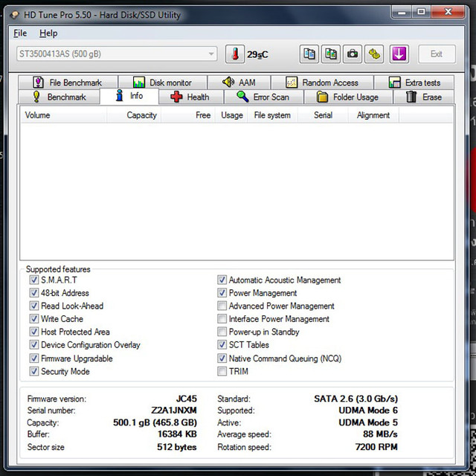Switch to the Folder Usage tab
476x476 pixels.
[x=349, y=97]
